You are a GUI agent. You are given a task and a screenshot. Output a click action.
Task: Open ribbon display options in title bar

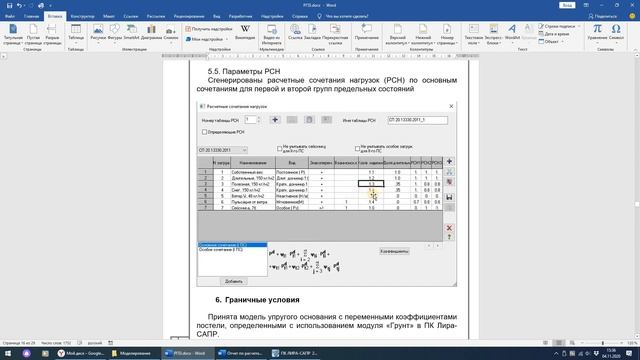pyautogui.click(x=586, y=5)
